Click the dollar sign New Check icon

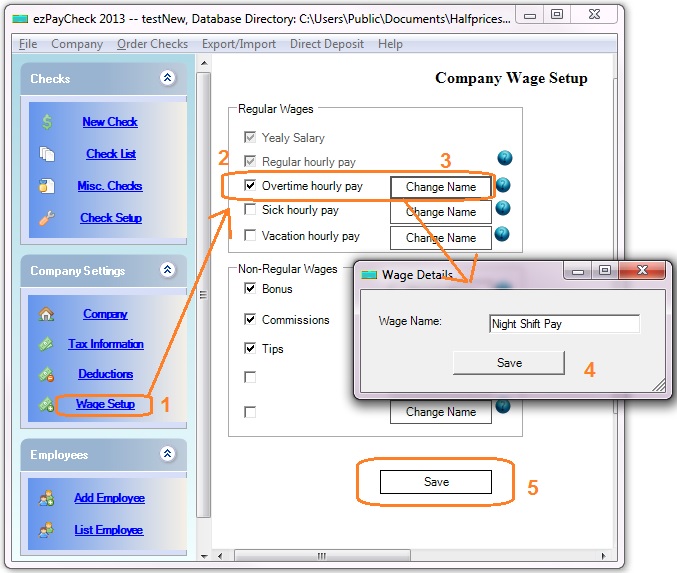47,122
